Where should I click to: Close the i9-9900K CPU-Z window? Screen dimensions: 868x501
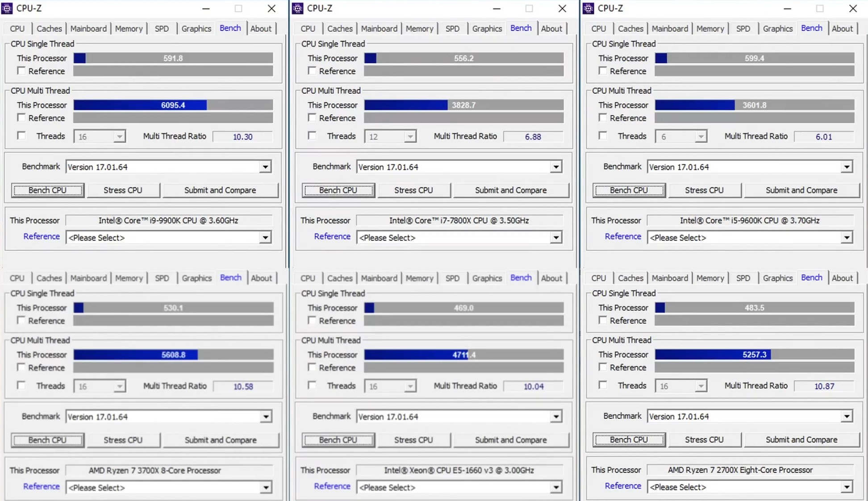point(271,8)
